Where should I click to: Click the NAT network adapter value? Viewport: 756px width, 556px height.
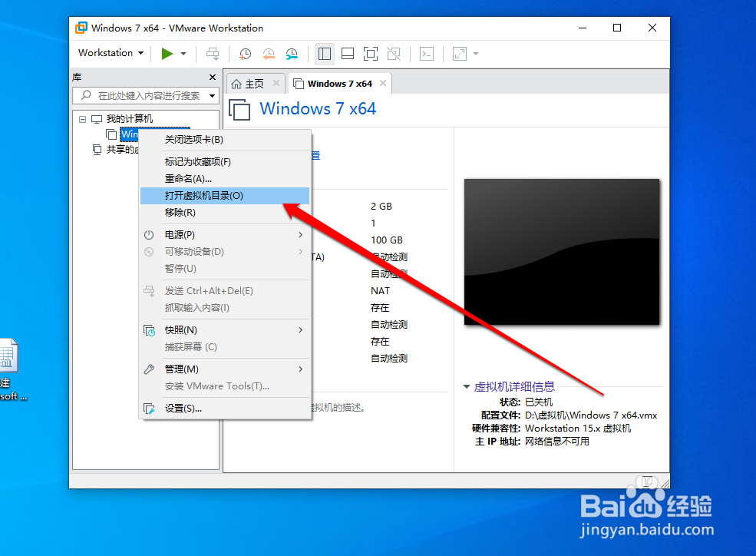click(x=380, y=291)
